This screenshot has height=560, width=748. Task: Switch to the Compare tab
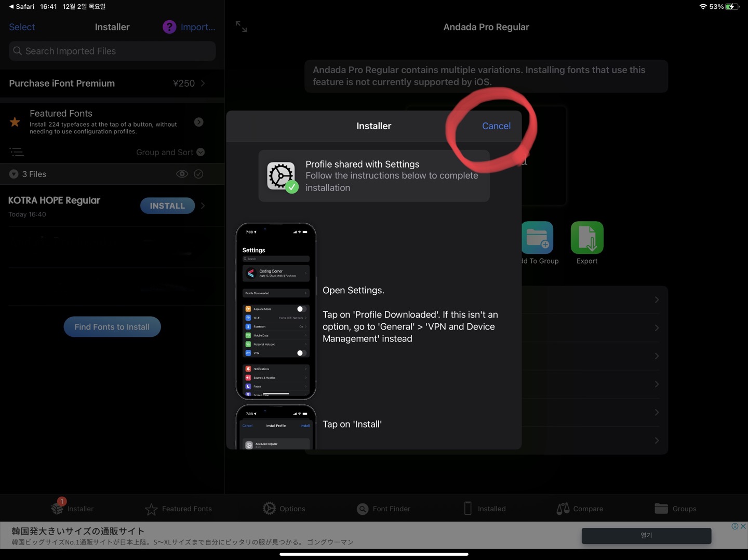click(x=580, y=509)
